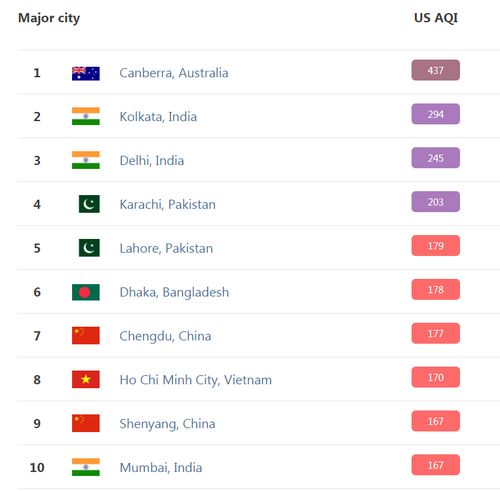Click the Pakistan flag icon beside Lahore
500x491 pixels.
[x=89, y=248]
